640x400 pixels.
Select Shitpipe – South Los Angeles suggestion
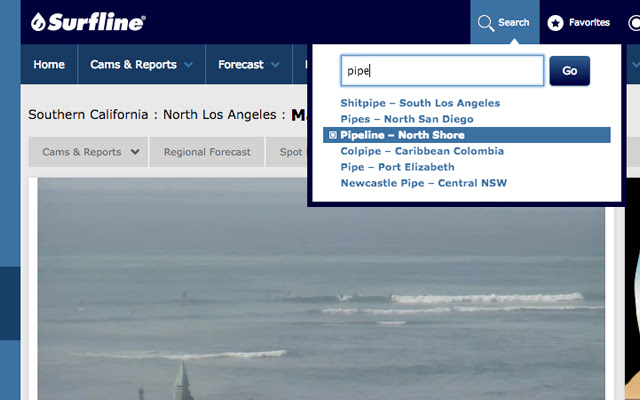tap(420, 103)
